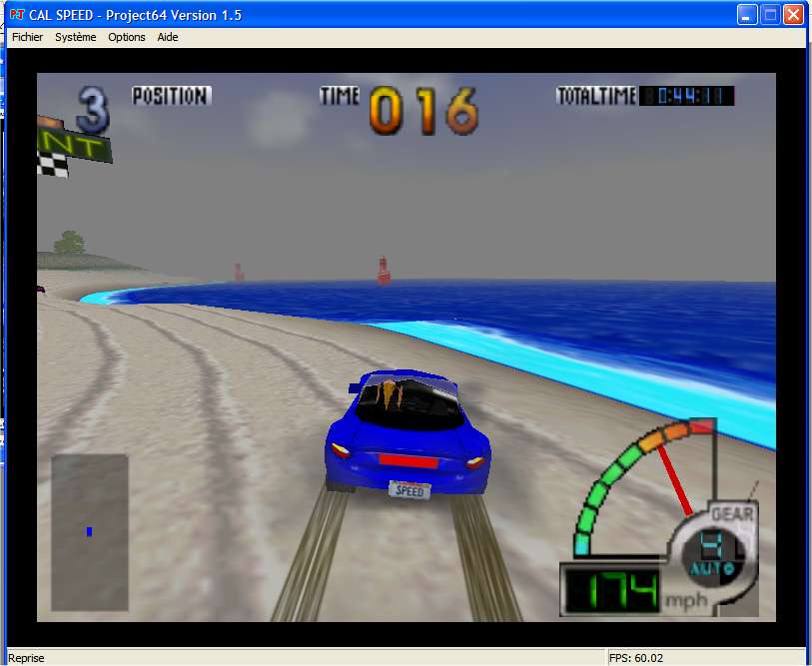Open the Système menu

click(76, 37)
